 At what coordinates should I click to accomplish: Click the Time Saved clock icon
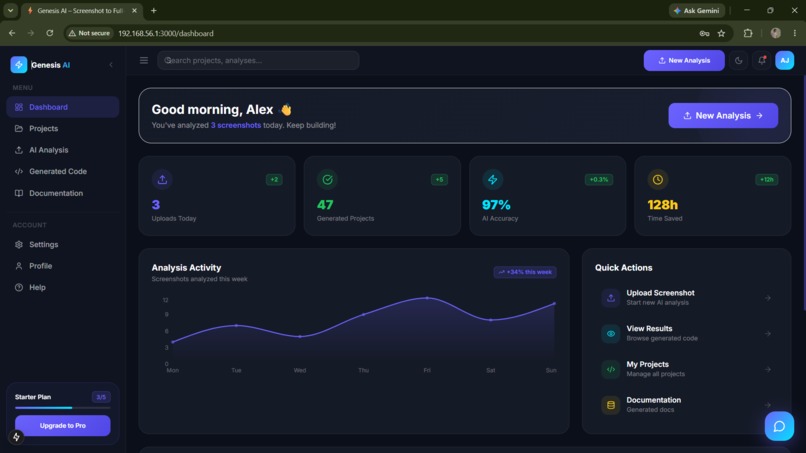657,179
